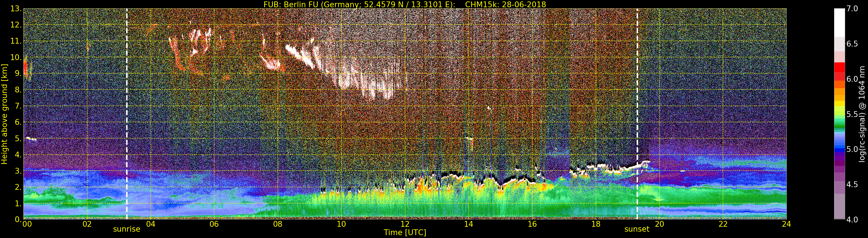Click the "7.0" colorbar tick label
The height and width of the screenshot is (238, 868).
coord(852,9)
